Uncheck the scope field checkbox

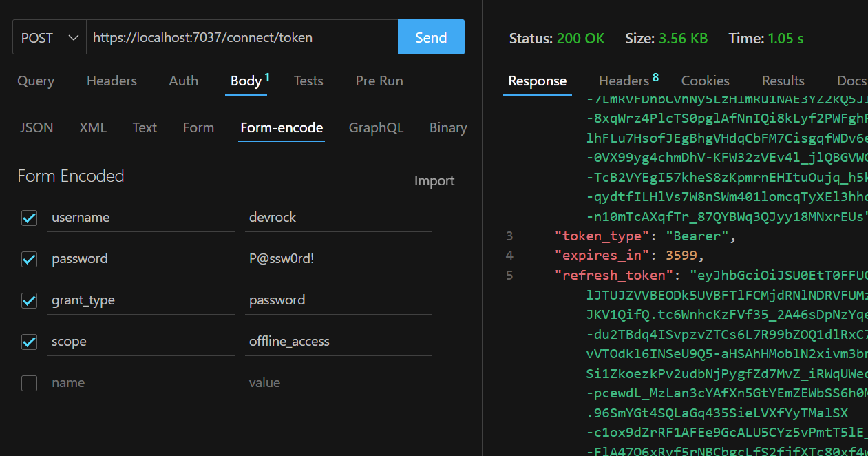29,342
